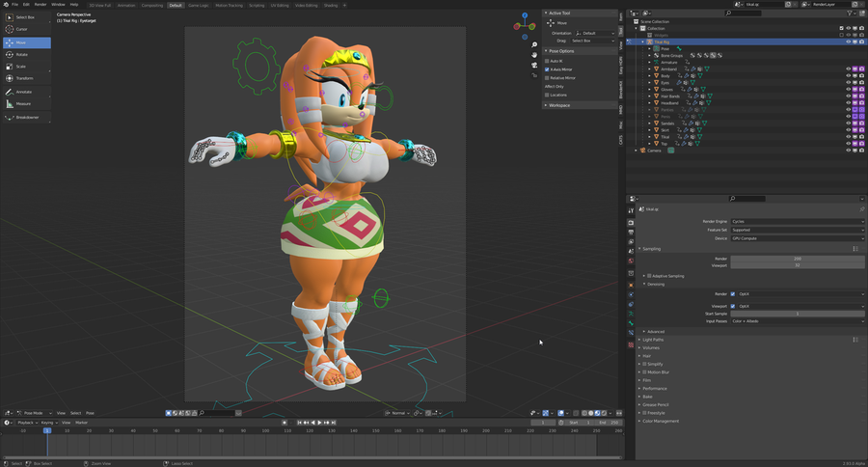Hide the Body mesh with its eye icon

(x=848, y=76)
